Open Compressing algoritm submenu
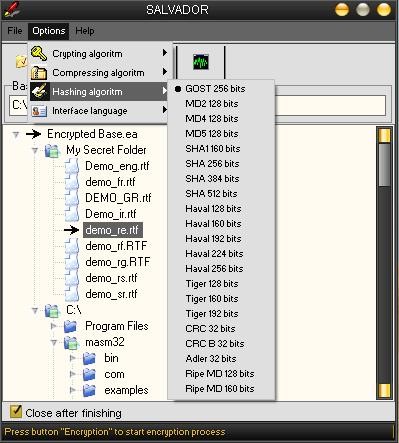 tap(99, 73)
